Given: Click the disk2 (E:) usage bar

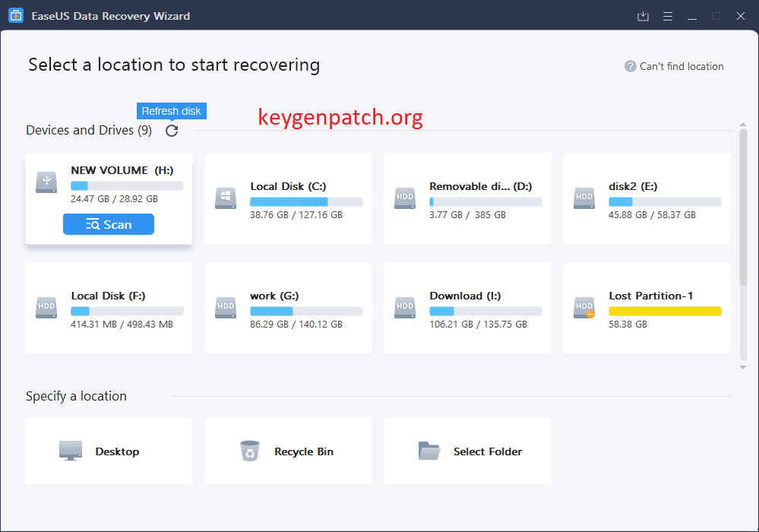Looking at the screenshot, I should point(665,202).
